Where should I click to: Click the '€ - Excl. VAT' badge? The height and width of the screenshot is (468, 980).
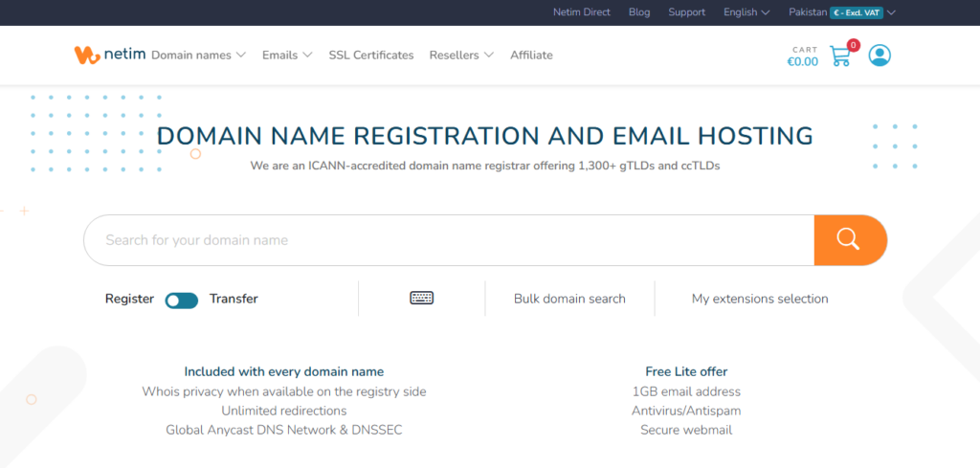(857, 11)
